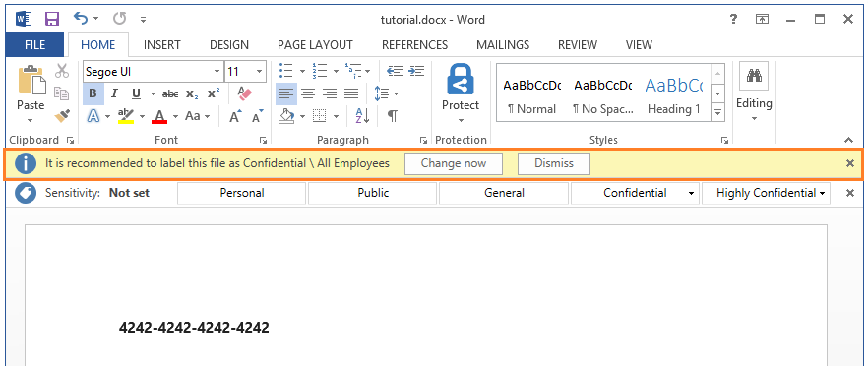Toggle show paragraph marks
This screenshot has height=373, width=868.
(x=393, y=116)
